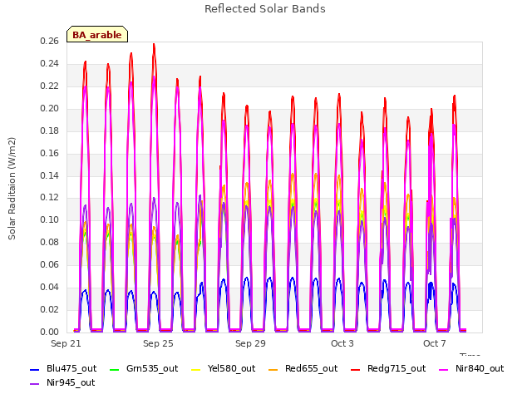Toggle the Blu475_out series label
Viewport: 532px width, 399px height.
[71, 368]
